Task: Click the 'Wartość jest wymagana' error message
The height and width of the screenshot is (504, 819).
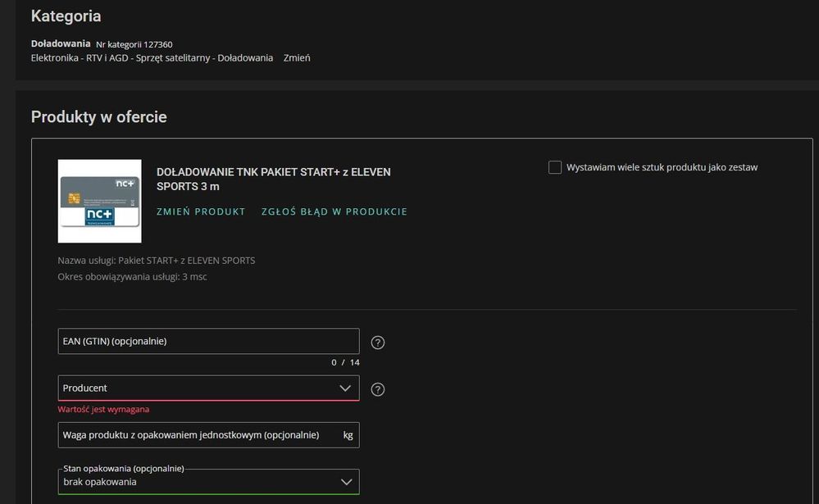Action: [103, 410]
